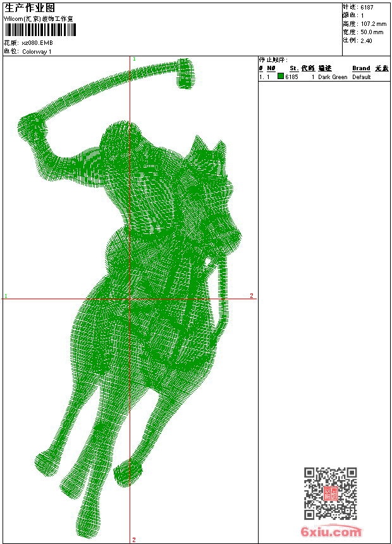
Task: Click the total stitch count '6187'
Action: pyautogui.click(x=367, y=8)
